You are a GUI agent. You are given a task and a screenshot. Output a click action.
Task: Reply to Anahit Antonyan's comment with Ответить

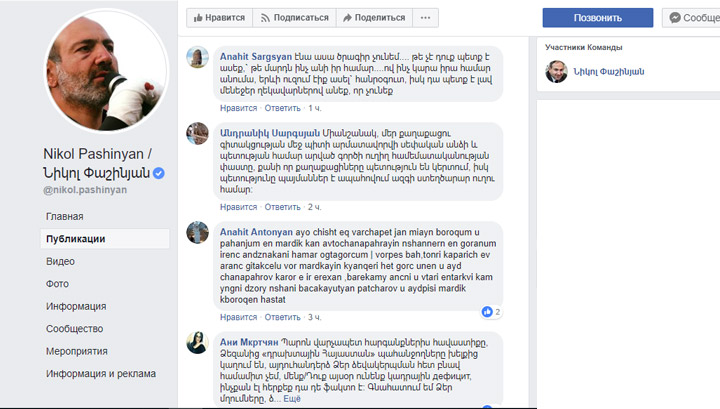(x=282, y=317)
